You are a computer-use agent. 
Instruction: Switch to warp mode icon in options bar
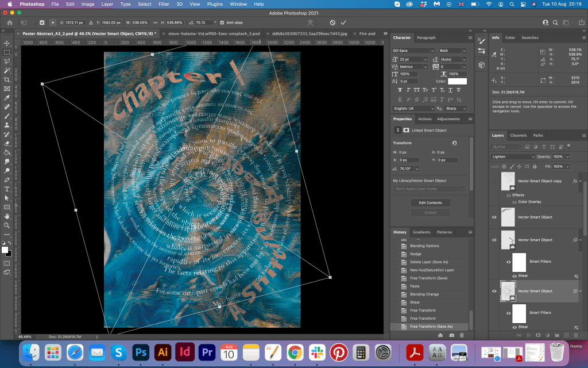pyautogui.click(x=310, y=22)
